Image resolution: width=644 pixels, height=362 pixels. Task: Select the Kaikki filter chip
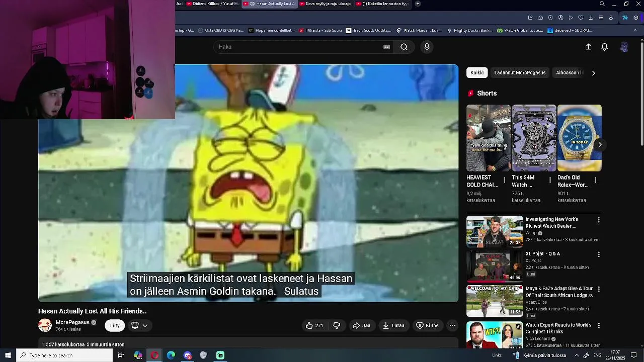point(477,73)
